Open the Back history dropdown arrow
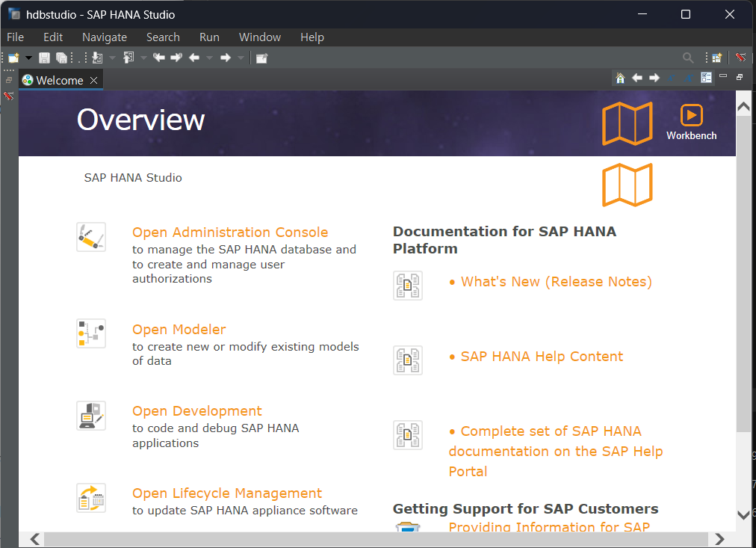756x548 pixels. coord(210,58)
